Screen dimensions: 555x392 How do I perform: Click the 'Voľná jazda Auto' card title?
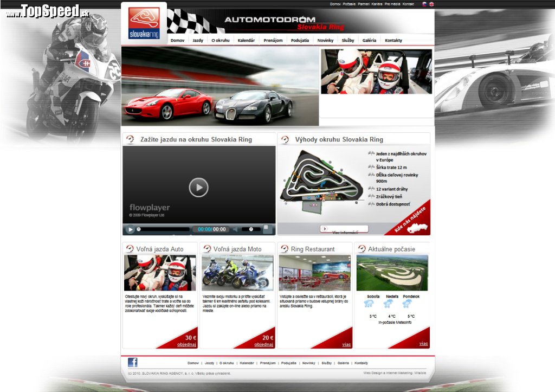tap(160, 249)
